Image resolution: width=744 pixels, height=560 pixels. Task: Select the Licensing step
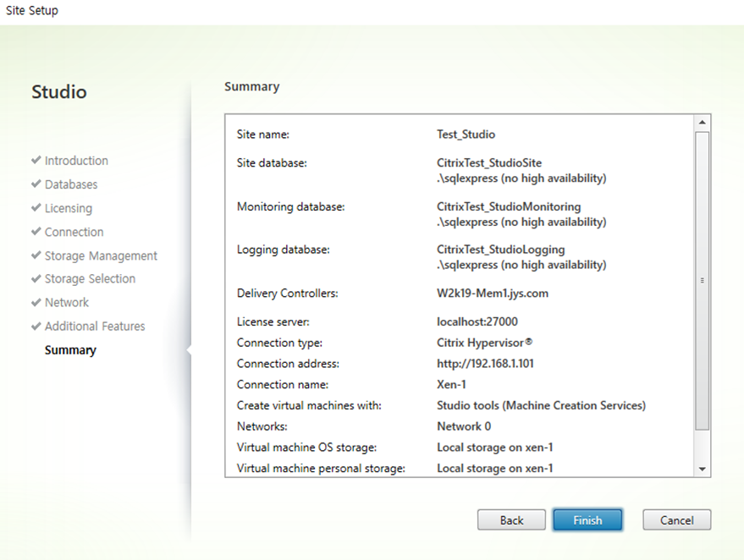[x=69, y=208]
